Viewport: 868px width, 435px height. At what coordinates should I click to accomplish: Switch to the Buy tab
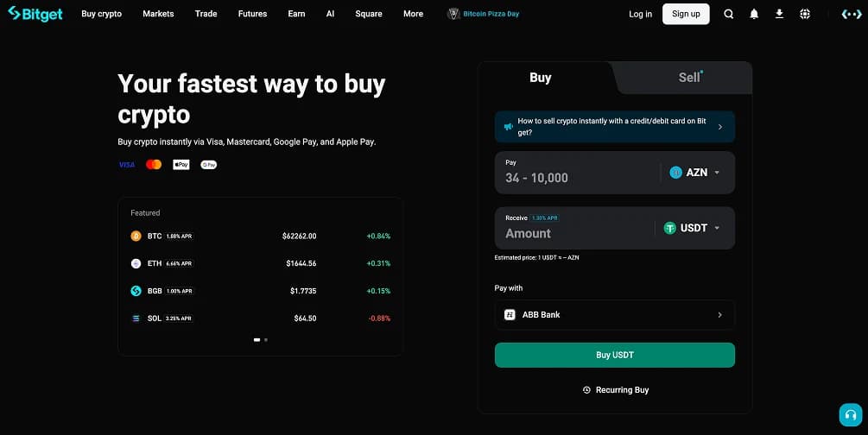541,78
